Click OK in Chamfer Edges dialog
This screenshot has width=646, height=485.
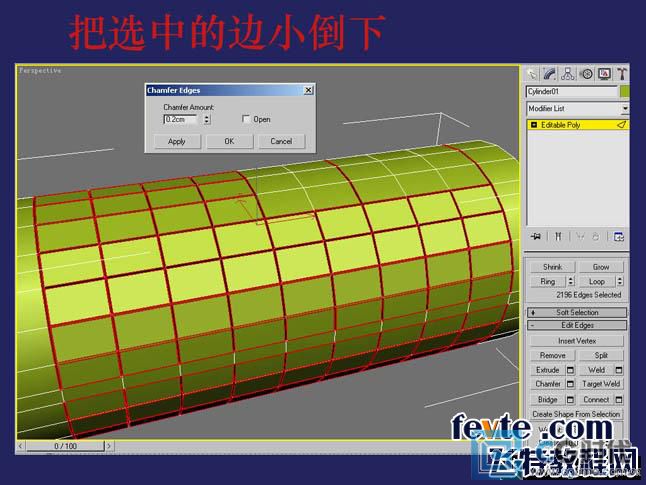click(229, 141)
